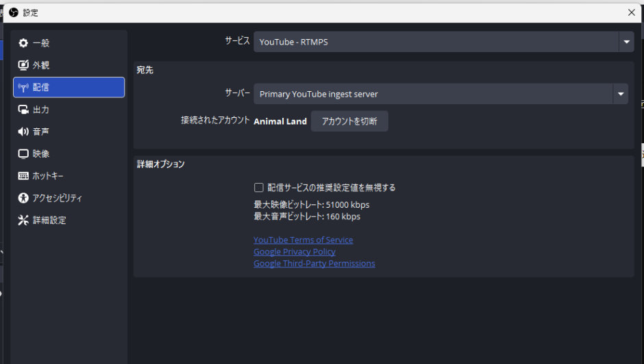Click the tools icon for 詳細設定
Viewport: 644px width, 364px height.
[23, 220]
